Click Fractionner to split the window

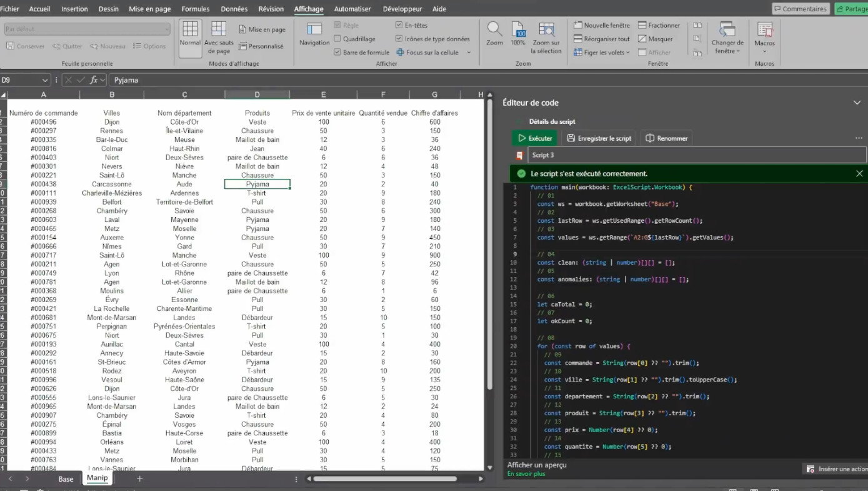tap(659, 26)
